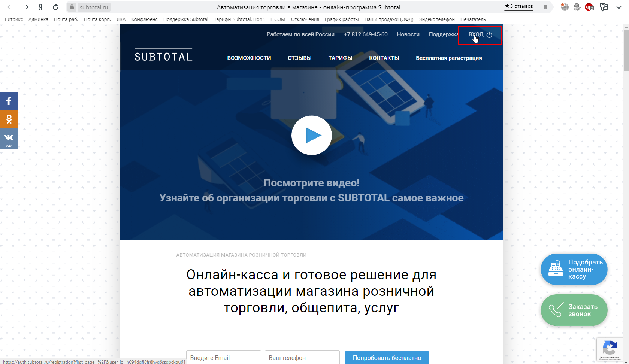Open the Отключения bookmark
Viewport: 629px width, 364px height.
pyautogui.click(x=305, y=19)
